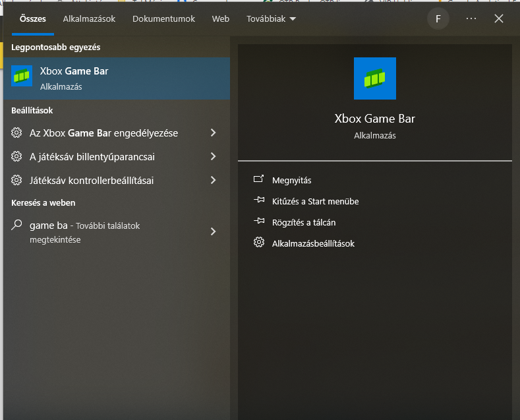
Task: Select Kitűzés a Start menübe
Action: (316, 201)
